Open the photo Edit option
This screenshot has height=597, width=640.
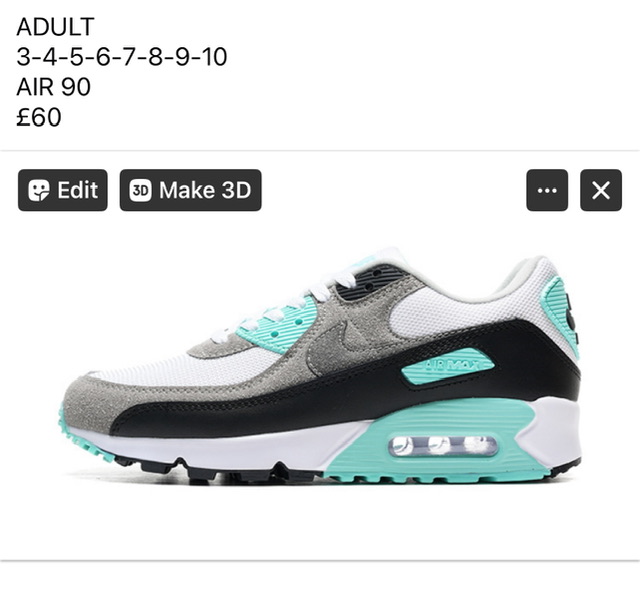62,190
